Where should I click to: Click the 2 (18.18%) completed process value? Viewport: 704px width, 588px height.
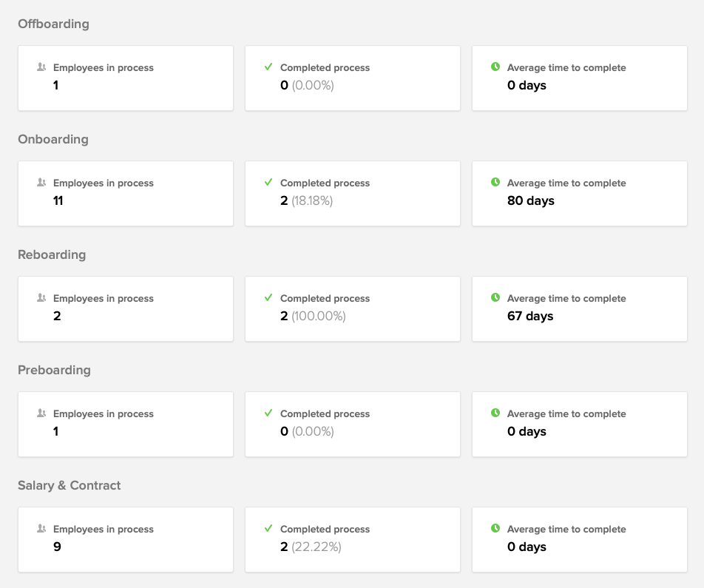point(306,200)
